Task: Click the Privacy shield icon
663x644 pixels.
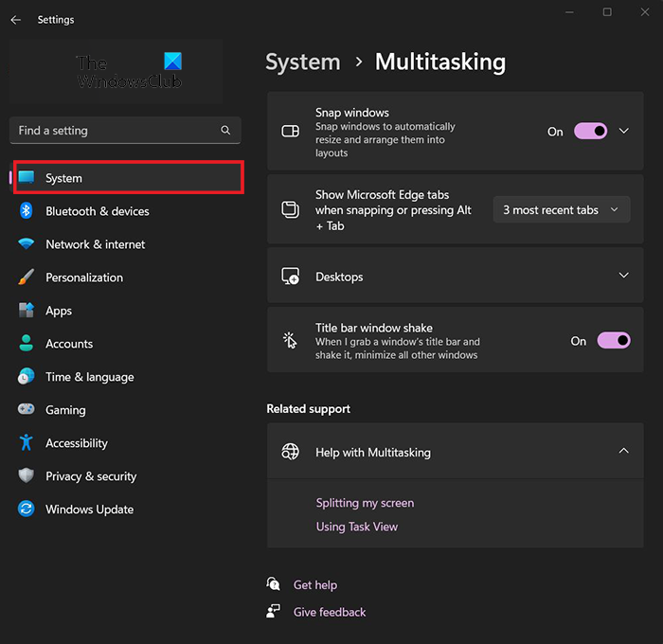Action: pyautogui.click(x=27, y=475)
